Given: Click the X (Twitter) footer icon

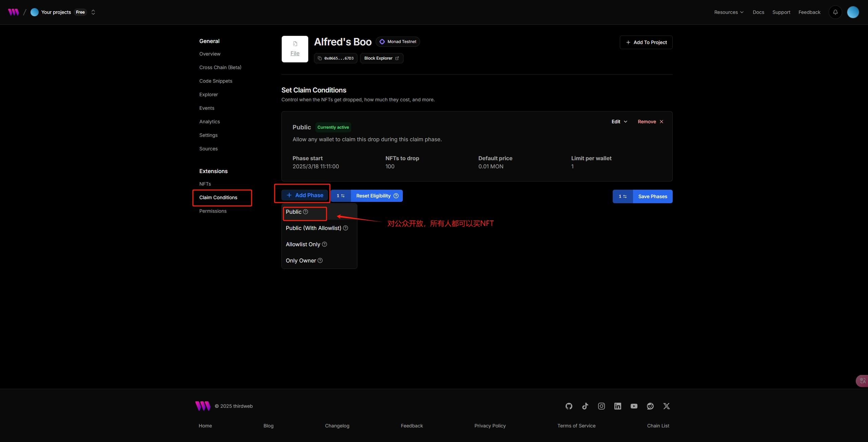Looking at the screenshot, I should tap(666, 406).
